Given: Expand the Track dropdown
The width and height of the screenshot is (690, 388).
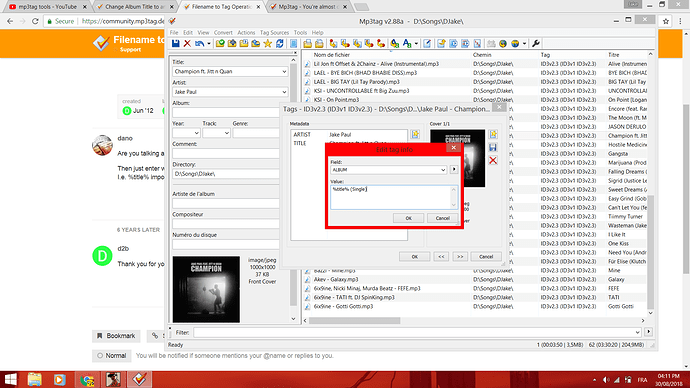Looking at the screenshot, I should tap(227, 133).
